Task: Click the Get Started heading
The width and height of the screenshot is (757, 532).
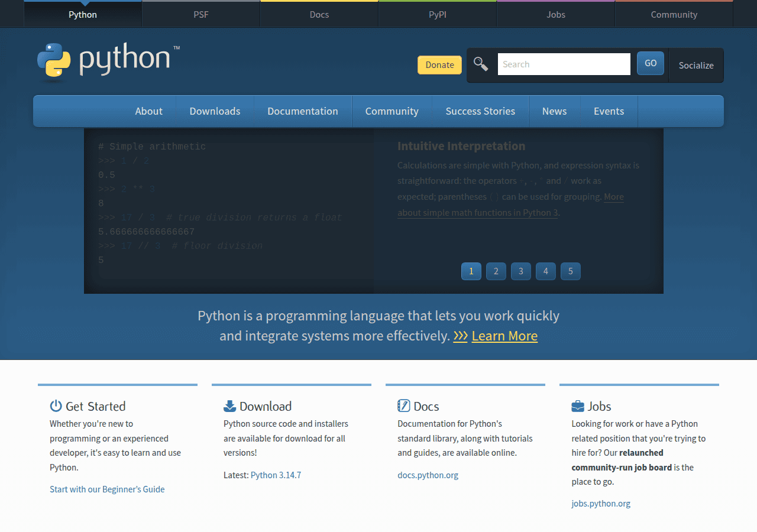Action: point(95,406)
